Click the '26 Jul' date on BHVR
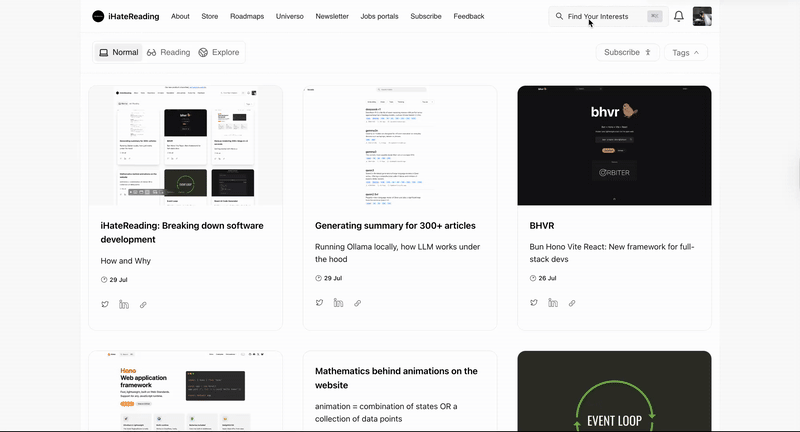This screenshot has width=800, height=432. tap(547, 278)
